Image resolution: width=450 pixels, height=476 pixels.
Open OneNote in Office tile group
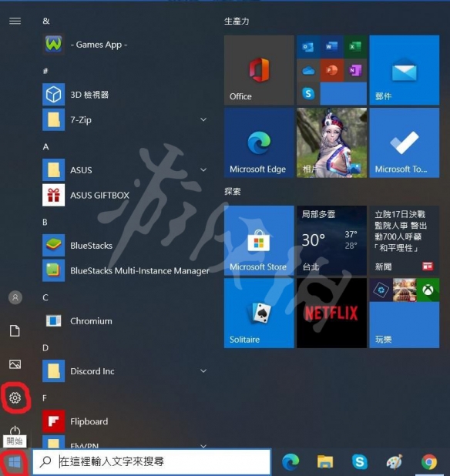(355, 70)
